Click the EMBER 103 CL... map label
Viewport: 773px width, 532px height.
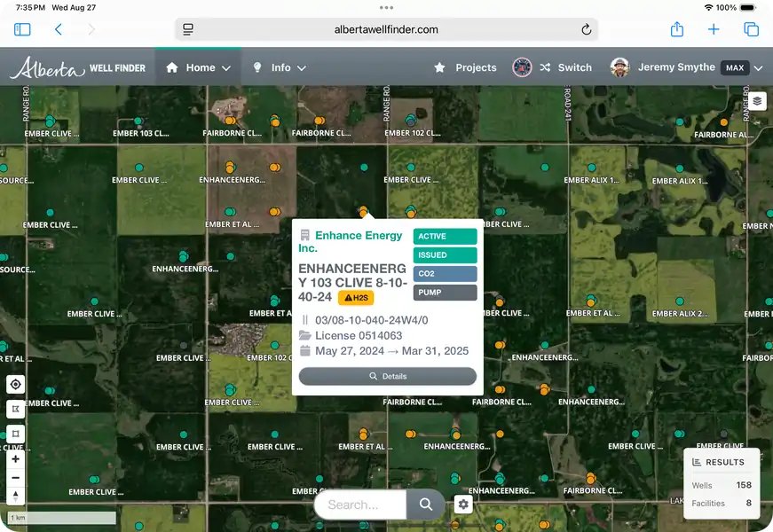(x=140, y=133)
